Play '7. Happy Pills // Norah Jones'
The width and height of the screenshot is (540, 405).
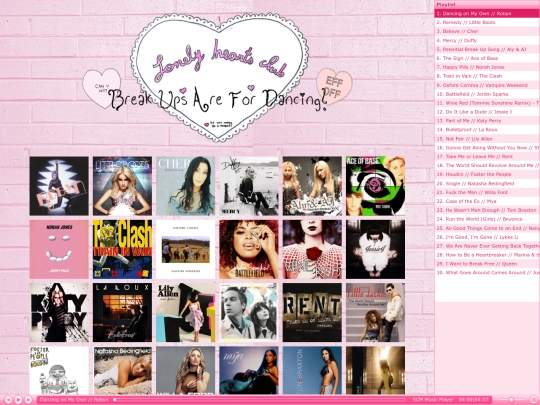(487, 67)
